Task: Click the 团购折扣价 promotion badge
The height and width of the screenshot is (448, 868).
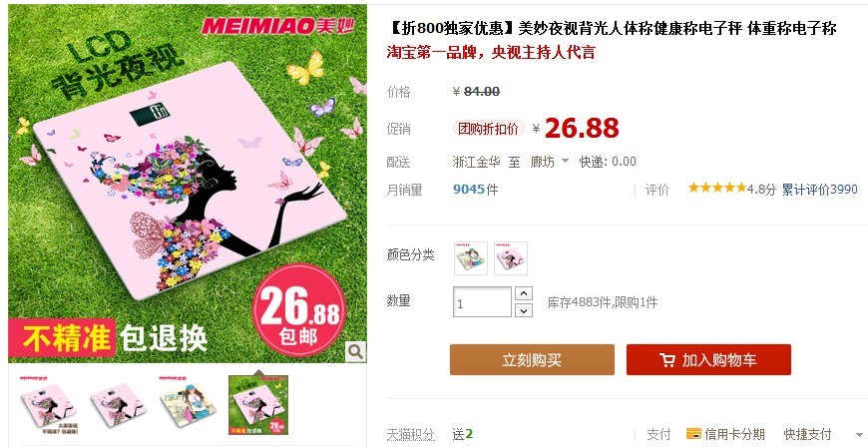Action: (x=488, y=129)
